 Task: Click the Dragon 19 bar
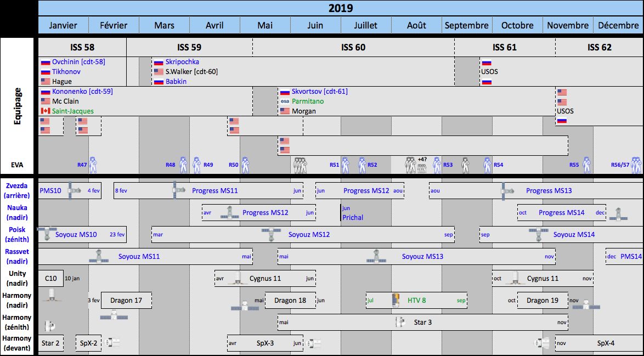click(x=543, y=301)
